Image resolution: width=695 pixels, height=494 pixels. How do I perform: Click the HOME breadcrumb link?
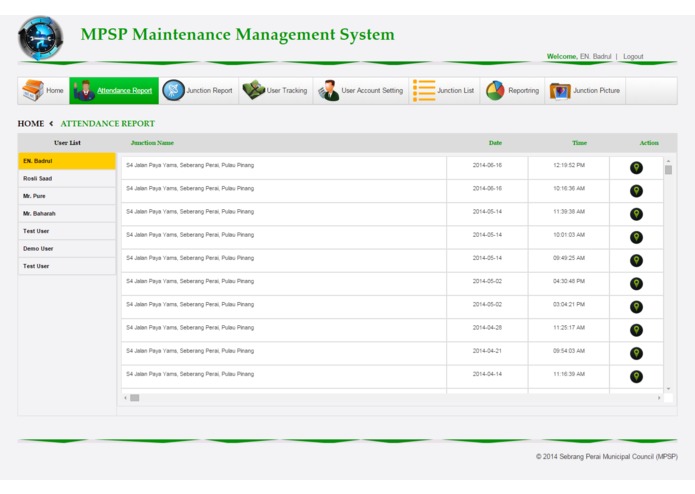tap(31, 124)
